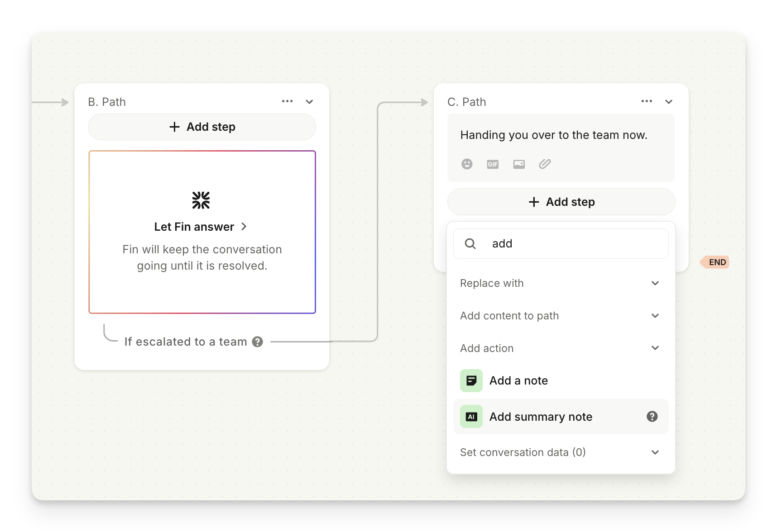Viewport: 777px width, 532px height.
Task: Click help icon beside If escalated to a team
Action: pos(258,342)
